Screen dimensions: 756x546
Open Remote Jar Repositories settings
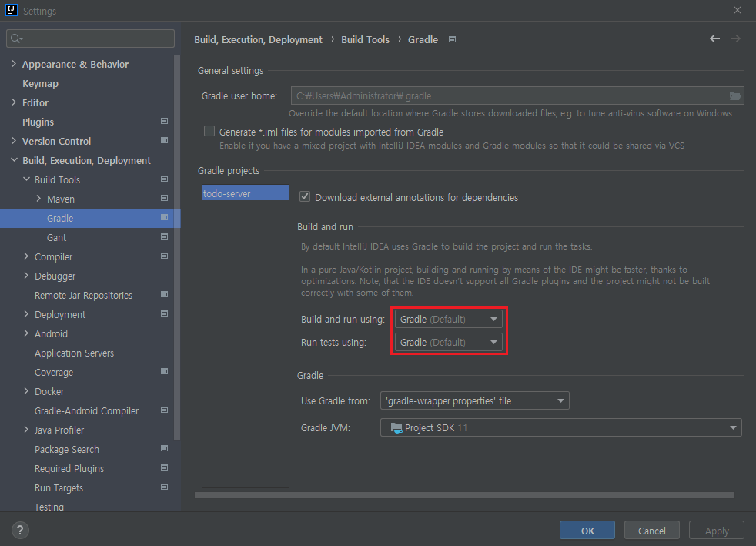(x=83, y=296)
